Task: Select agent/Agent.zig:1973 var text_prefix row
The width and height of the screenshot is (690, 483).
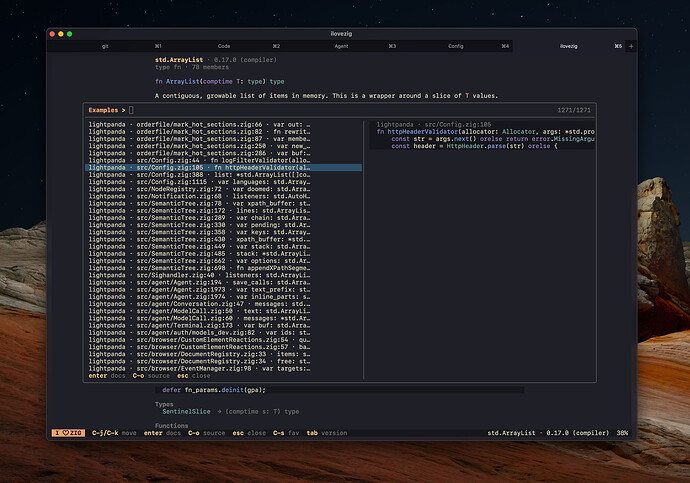Action: point(224,289)
